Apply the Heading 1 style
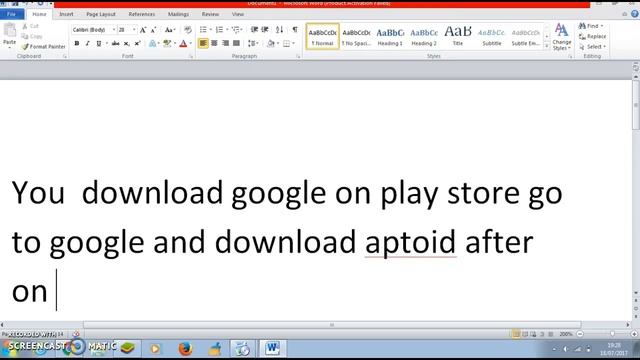Image resolution: width=640 pixels, height=360 pixels. (x=390, y=36)
